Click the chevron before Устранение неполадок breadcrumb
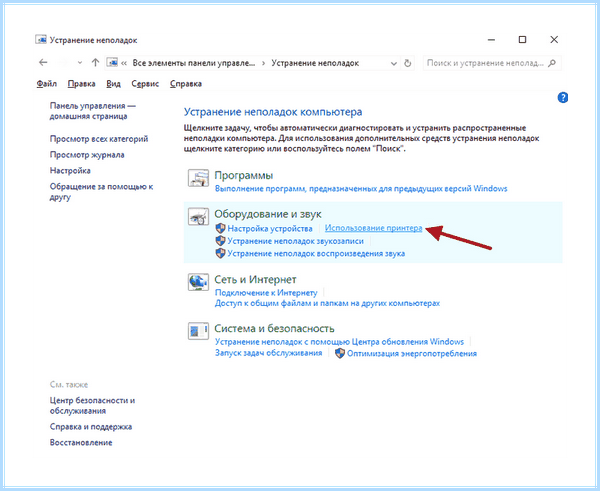The height and width of the screenshot is (491, 600). 263,63
